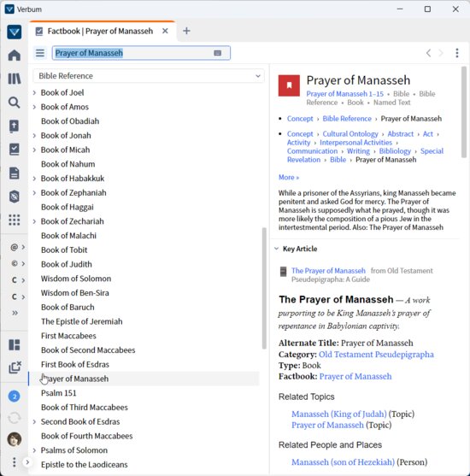Open the shield icon in the sidebar
Viewport: 470px width, 476px height.
(15, 197)
